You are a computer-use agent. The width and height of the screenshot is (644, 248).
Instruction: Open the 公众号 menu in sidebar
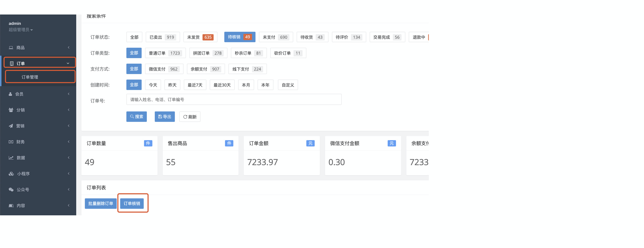(38, 190)
